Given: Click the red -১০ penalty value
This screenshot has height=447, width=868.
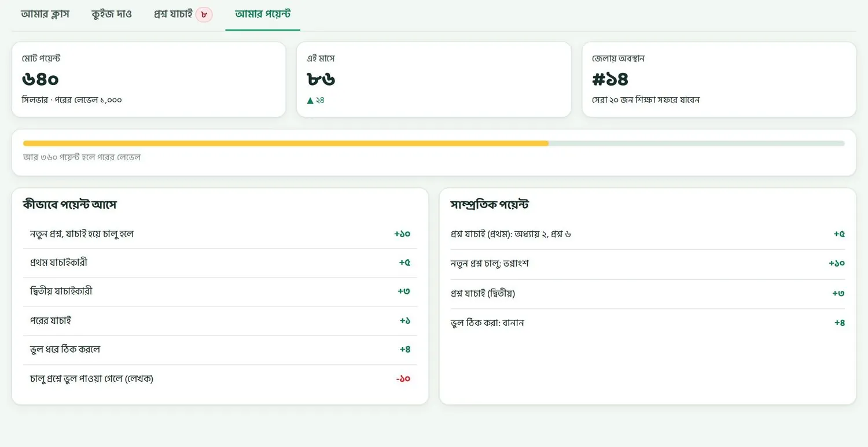Looking at the screenshot, I should pyautogui.click(x=403, y=379).
